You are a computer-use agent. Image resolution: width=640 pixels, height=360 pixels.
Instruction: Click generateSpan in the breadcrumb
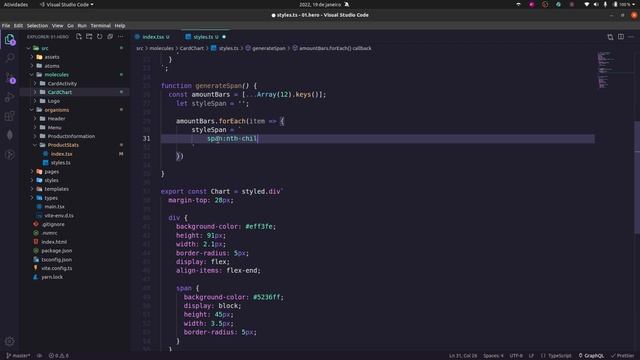pyautogui.click(x=269, y=48)
